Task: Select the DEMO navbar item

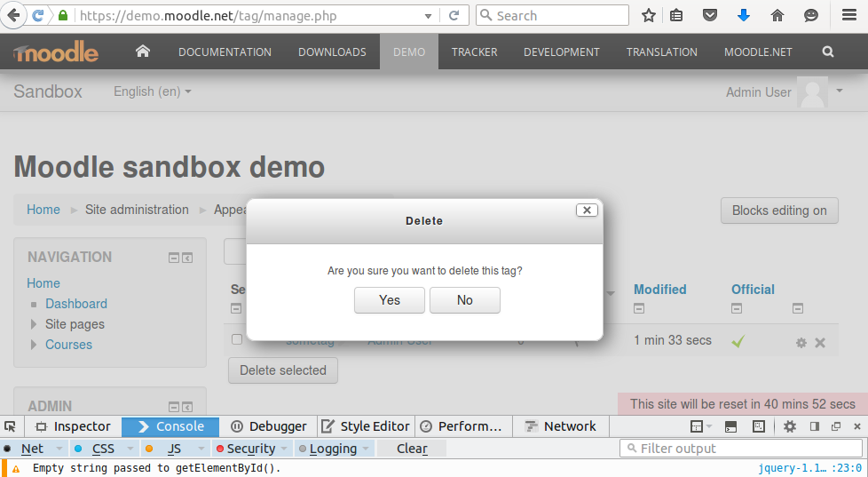Action: 409,52
